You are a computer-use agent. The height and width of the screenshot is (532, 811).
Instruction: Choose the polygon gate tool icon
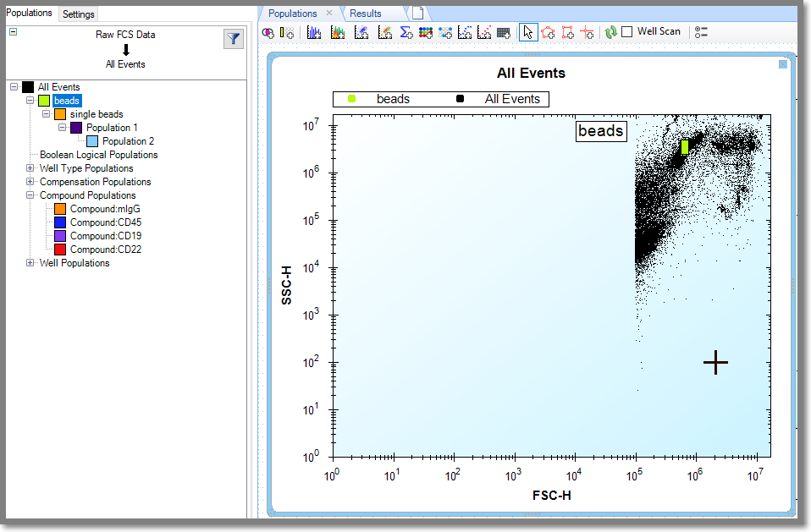(x=548, y=32)
